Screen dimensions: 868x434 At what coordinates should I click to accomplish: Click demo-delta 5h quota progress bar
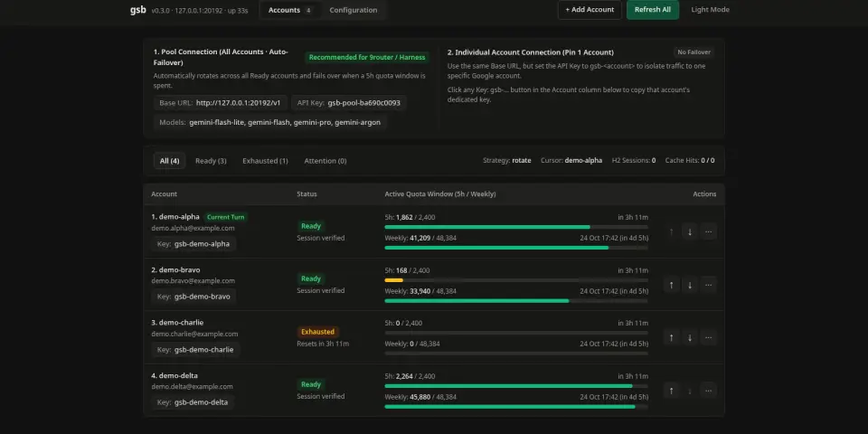[x=516, y=386]
